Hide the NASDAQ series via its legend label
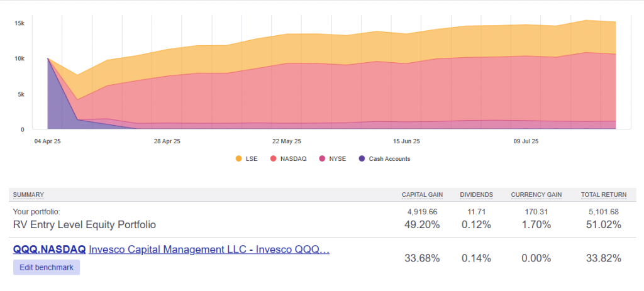 (x=294, y=159)
